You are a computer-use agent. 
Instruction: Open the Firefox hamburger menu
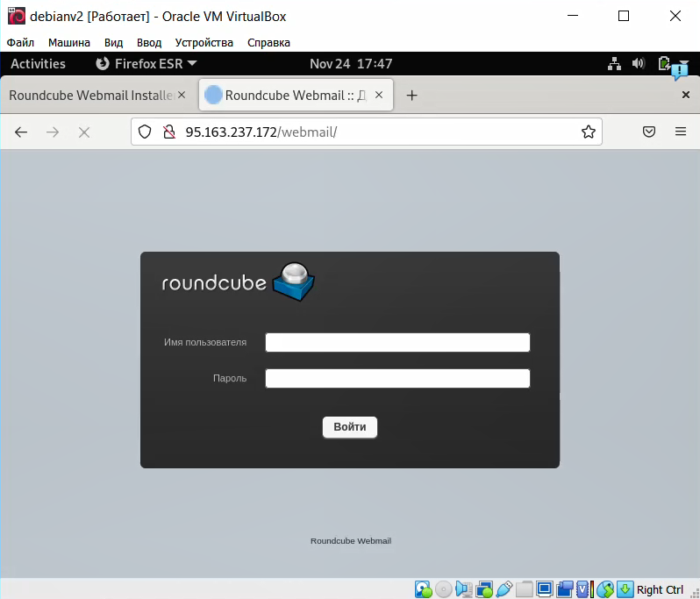coord(681,132)
